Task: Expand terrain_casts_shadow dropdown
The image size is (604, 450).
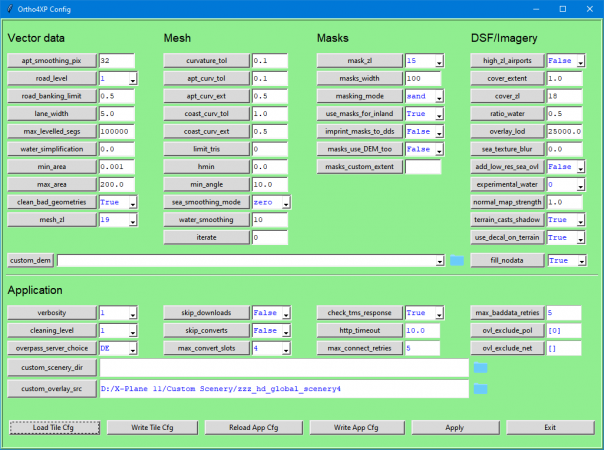Action: point(581,220)
